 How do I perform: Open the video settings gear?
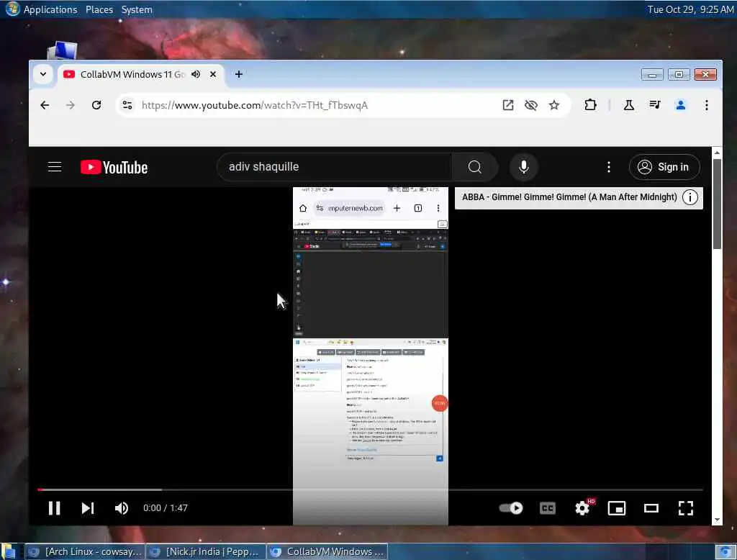pyautogui.click(x=582, y=508)
